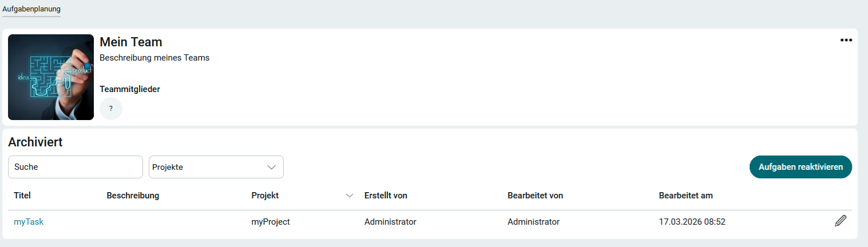Click the pencil edit icon for myTask
Screen dimensions: 868x247
coord(840,221)
